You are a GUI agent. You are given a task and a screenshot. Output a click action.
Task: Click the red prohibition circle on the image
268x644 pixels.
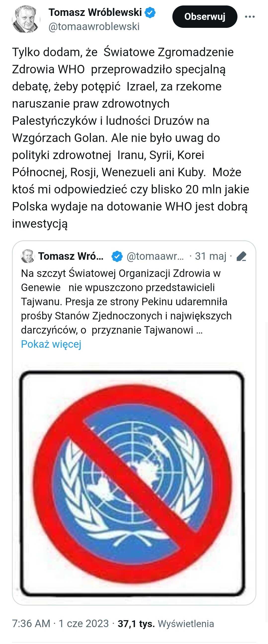pyautogui.click(x=132, y=484)
